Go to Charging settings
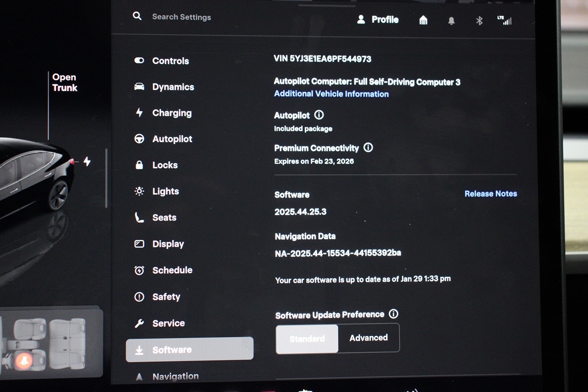This screenshot has width=588, height=392. (x=171, y=113)
